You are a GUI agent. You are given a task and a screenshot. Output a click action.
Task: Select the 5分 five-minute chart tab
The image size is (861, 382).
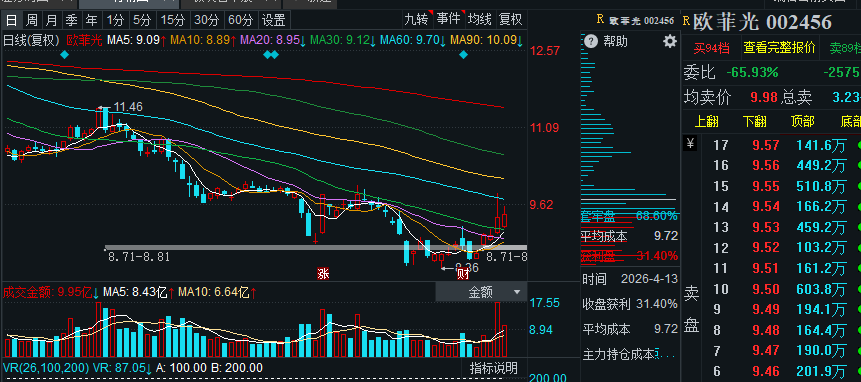[142, 21]
